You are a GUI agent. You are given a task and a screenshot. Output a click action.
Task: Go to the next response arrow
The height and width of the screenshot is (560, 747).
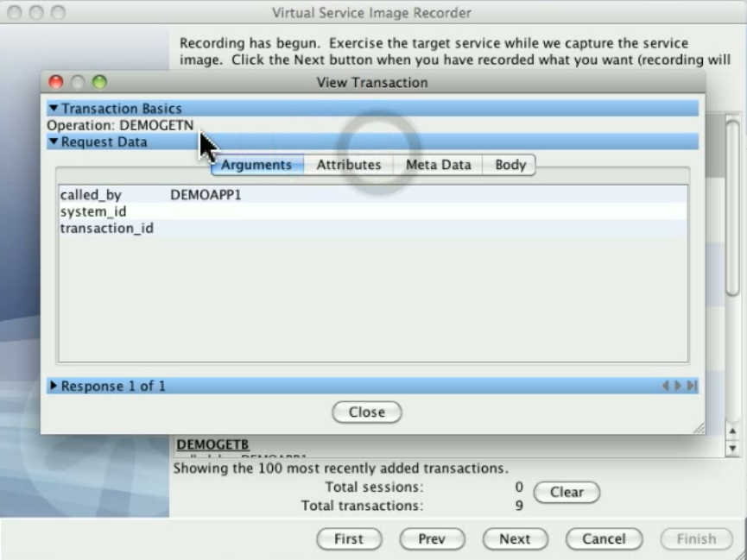click(677, 386)
